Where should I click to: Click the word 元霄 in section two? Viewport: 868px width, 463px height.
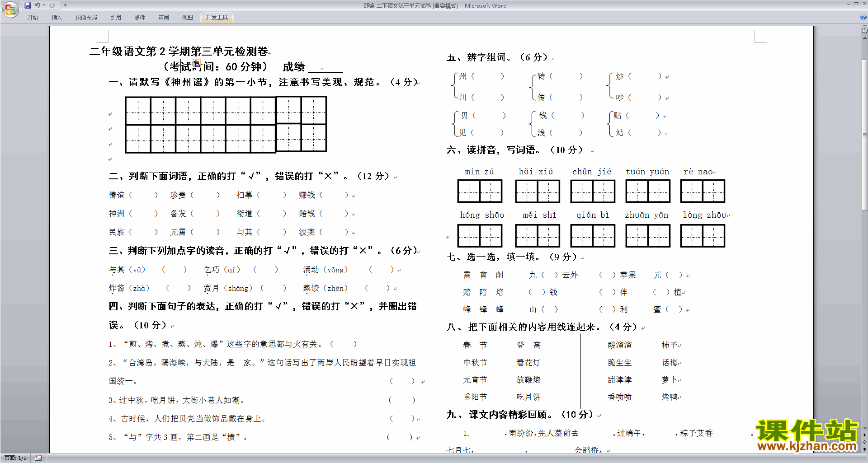click(178, 232)
